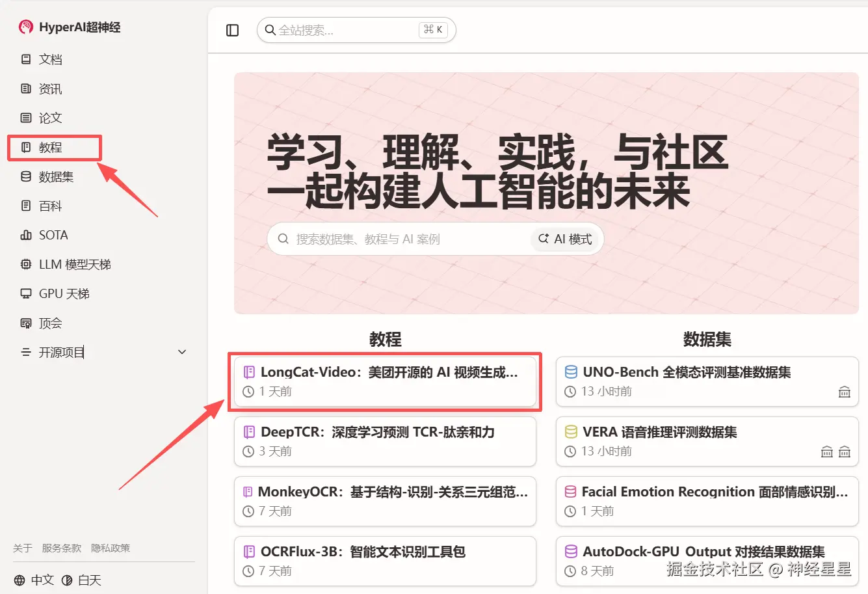Open 隐私政策 footer link
Viewport: 868px width, 594px height.
[x=111, y=548]
